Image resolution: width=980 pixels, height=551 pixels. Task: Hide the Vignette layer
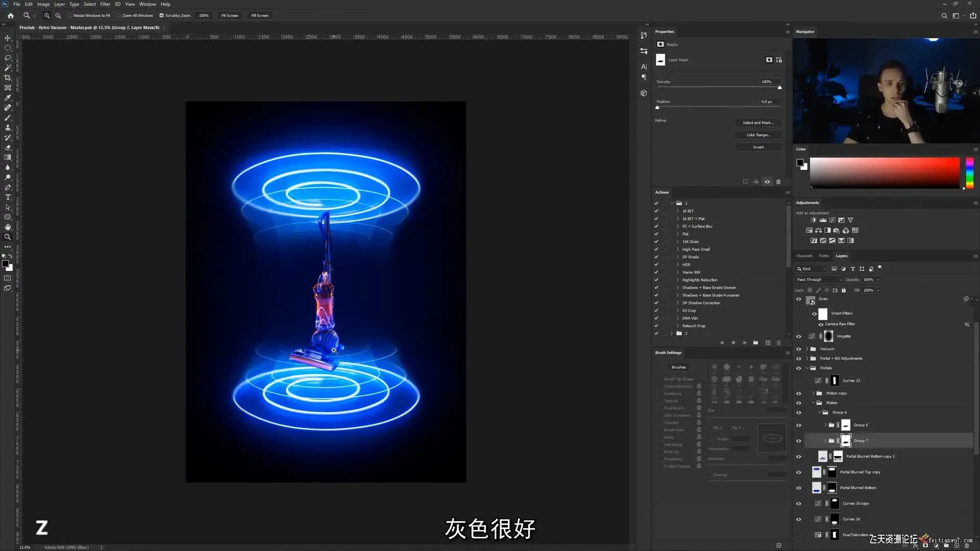click(799, 336)
